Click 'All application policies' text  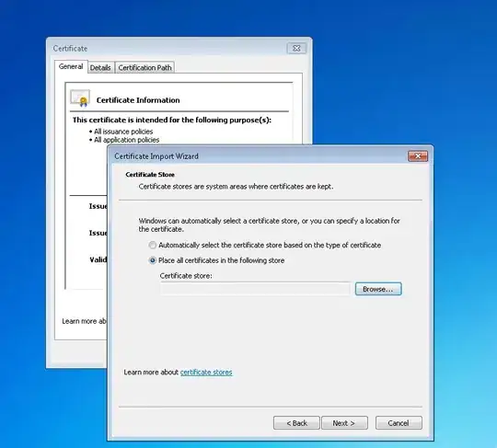tap(126, 140)
